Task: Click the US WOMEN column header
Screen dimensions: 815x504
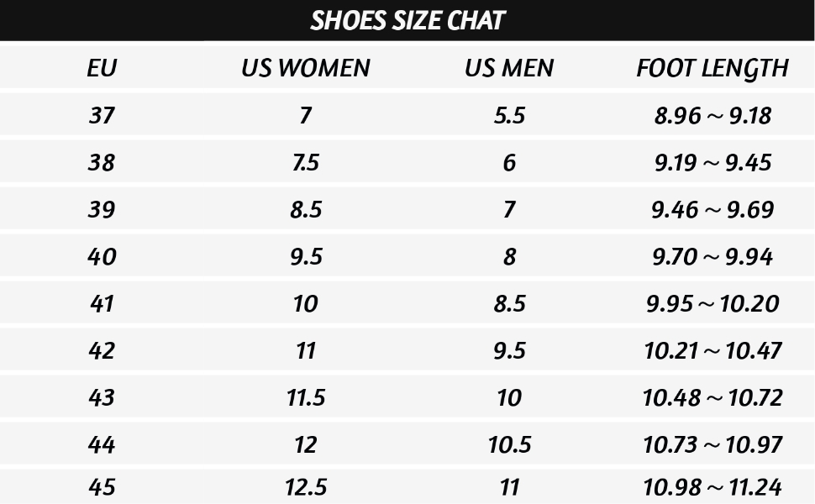Action: click(305, 68)
